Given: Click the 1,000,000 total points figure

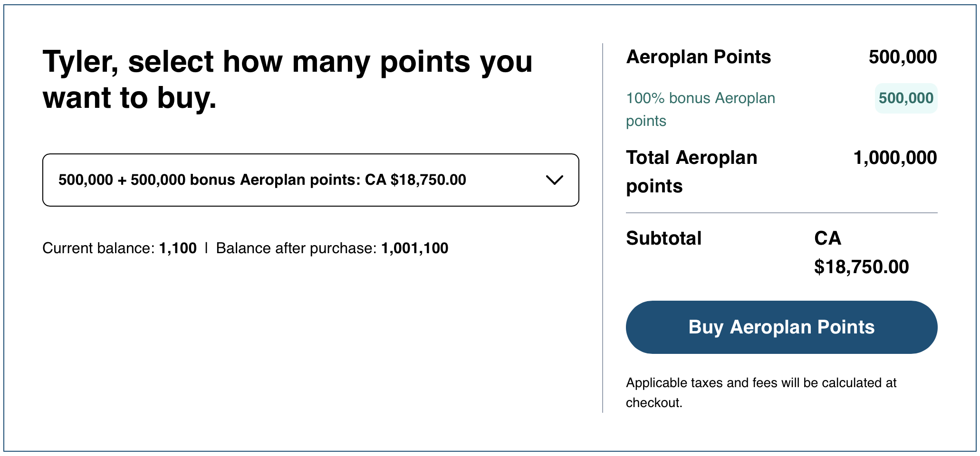Looking at the screenshot, I should pyautogui.click(x=894, y=157).
